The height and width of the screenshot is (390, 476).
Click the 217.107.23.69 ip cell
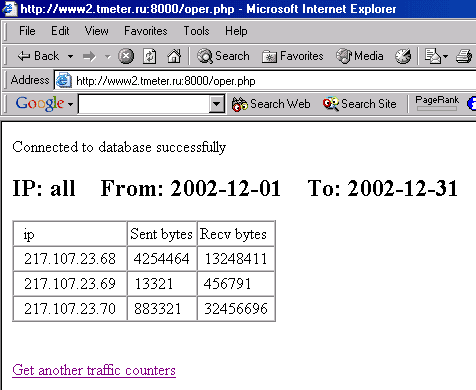pyautogui.click(x=70, y=284)
